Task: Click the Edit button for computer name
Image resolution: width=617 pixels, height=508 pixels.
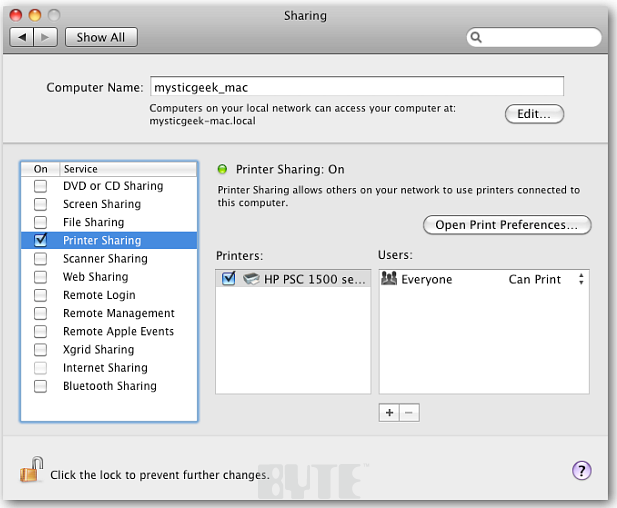Action: coord(534,114)
